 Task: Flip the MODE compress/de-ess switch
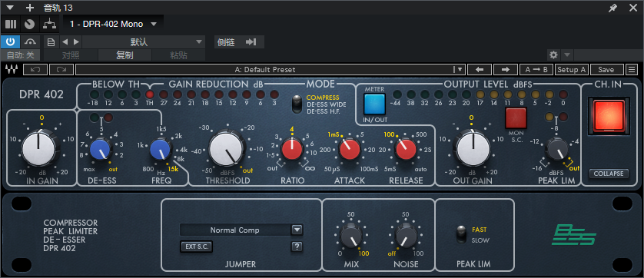[296, 104]
